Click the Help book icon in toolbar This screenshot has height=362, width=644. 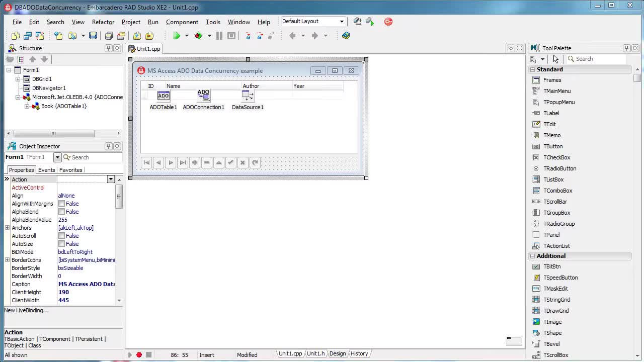[346, 36]
